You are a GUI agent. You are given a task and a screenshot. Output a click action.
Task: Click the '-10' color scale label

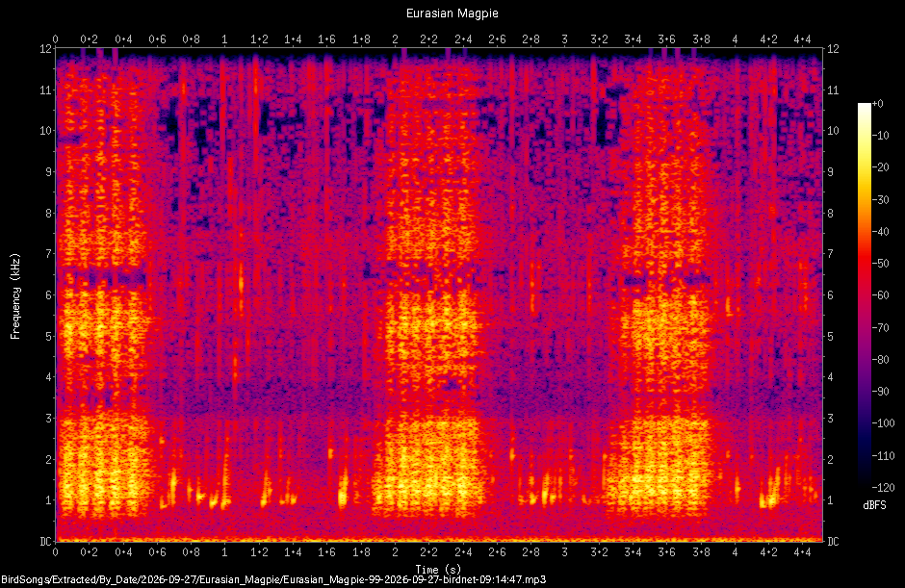point(881,135)
